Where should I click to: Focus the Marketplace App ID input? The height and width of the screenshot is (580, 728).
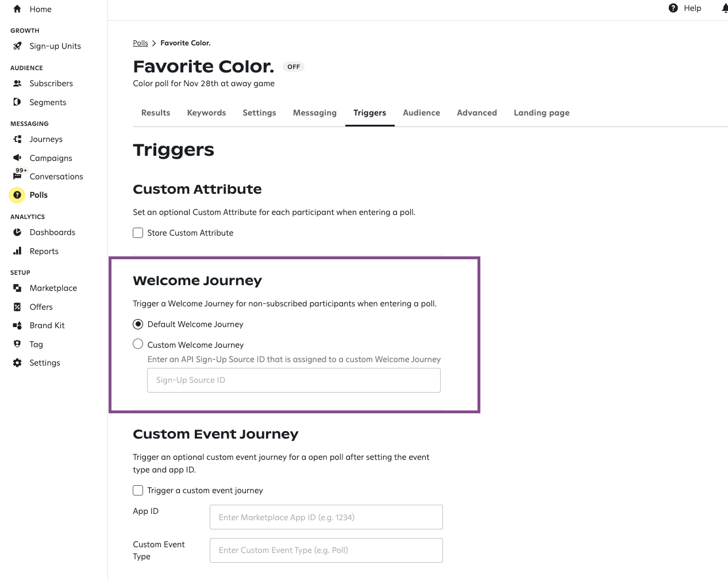tap(326, 517)
